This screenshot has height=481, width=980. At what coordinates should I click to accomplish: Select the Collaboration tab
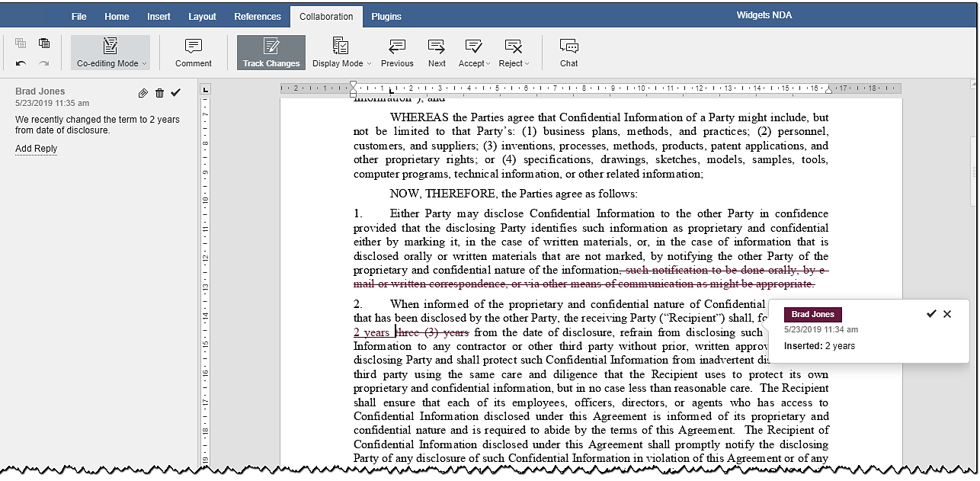coord(326,16)
